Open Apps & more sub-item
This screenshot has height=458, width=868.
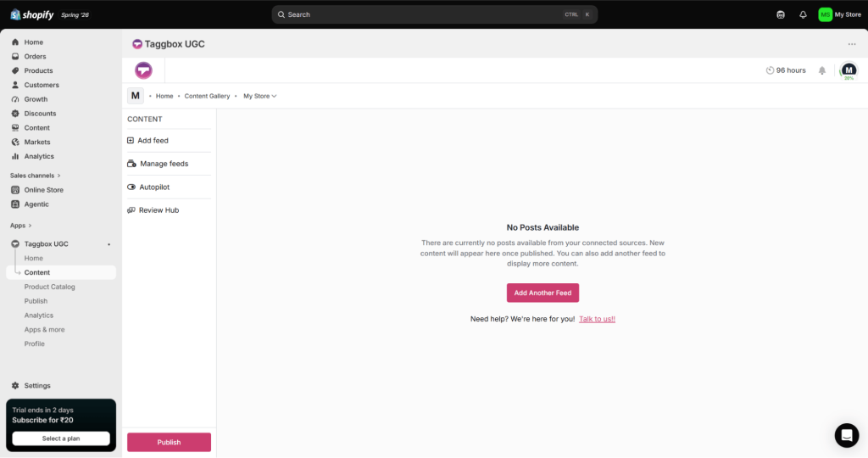pyautogui.click(x=44, y=330)
